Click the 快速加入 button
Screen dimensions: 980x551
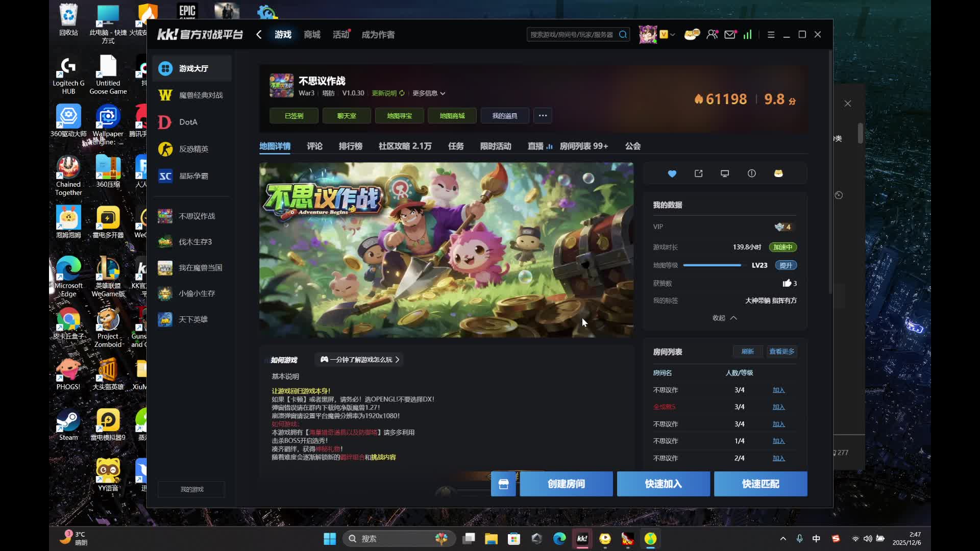pyautogui.click(x=663, y=484)
